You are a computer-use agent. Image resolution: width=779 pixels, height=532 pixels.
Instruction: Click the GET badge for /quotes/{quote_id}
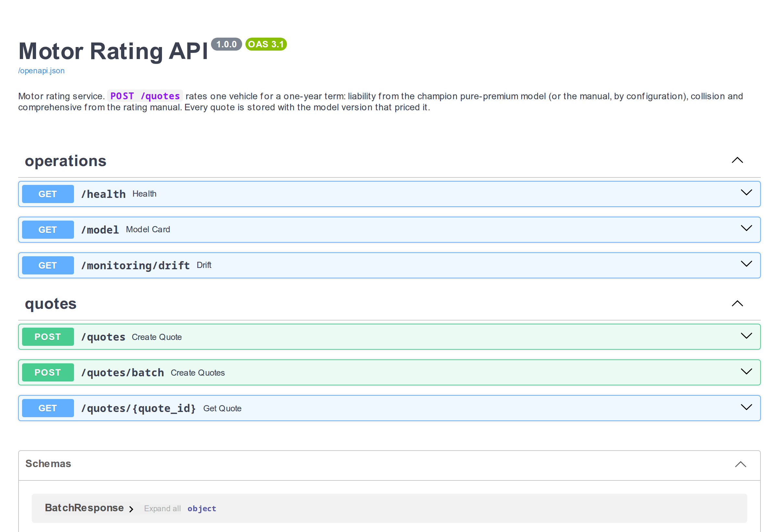pos(48,408)
